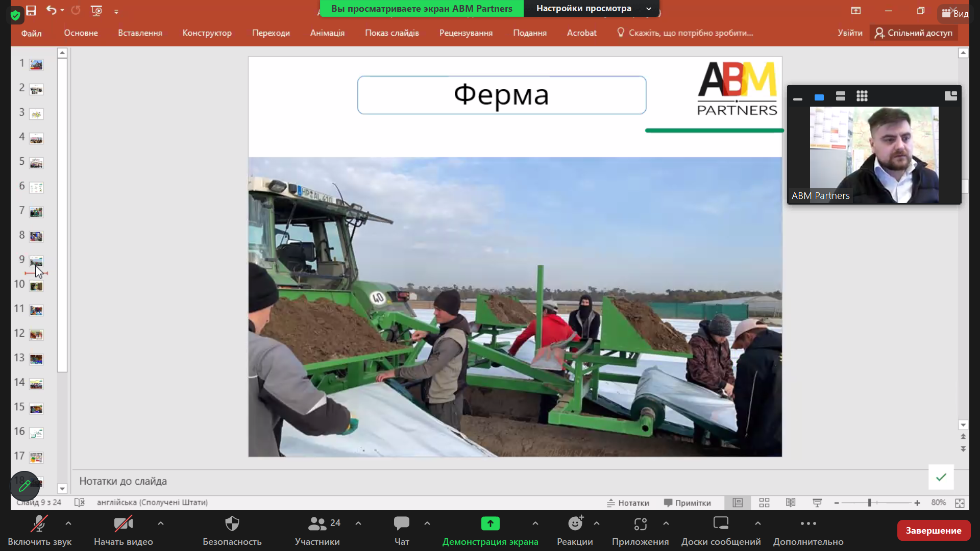Select gallery grid view in video panel
This screenshot has width=980, height=551.
click(x=862, y=96)
